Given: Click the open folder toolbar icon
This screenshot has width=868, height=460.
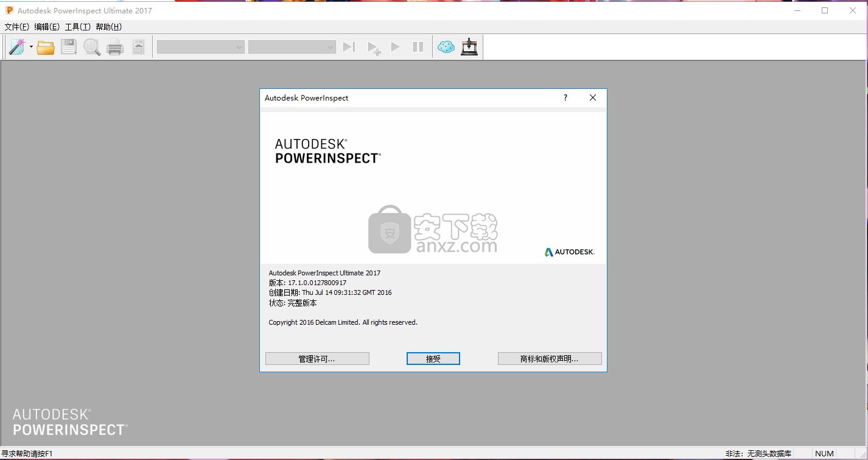Looking at the screenshot, I should [46, 47].
